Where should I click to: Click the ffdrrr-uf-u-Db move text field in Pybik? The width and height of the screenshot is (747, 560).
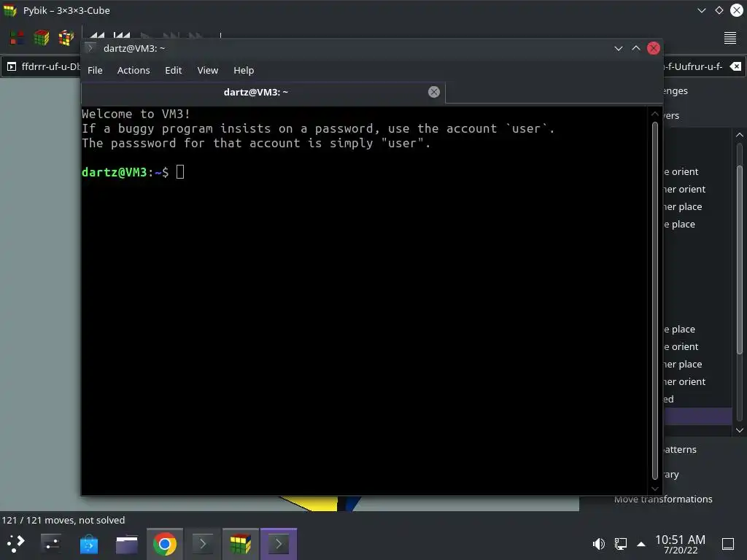[50, 66]
